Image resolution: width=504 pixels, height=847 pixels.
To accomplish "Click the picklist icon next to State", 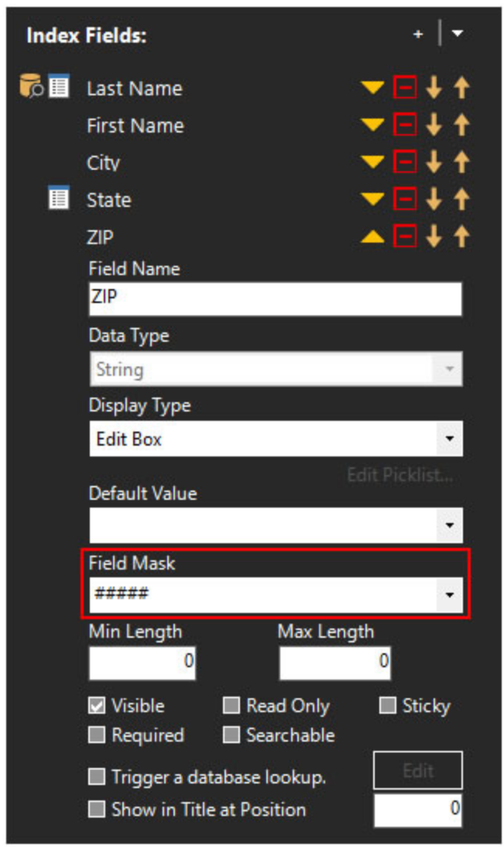I will click(59, 198).
